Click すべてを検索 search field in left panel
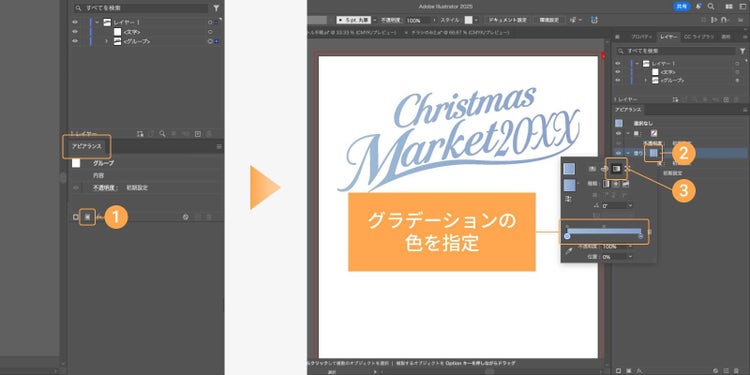The image size is (750, 375). tap(141, 8)
